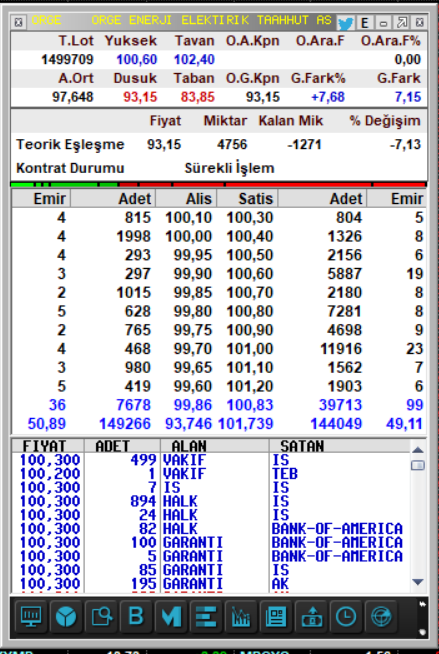Click trade row with 894 HALK
Screen dimensions: 439x654
tap(211, 501)
